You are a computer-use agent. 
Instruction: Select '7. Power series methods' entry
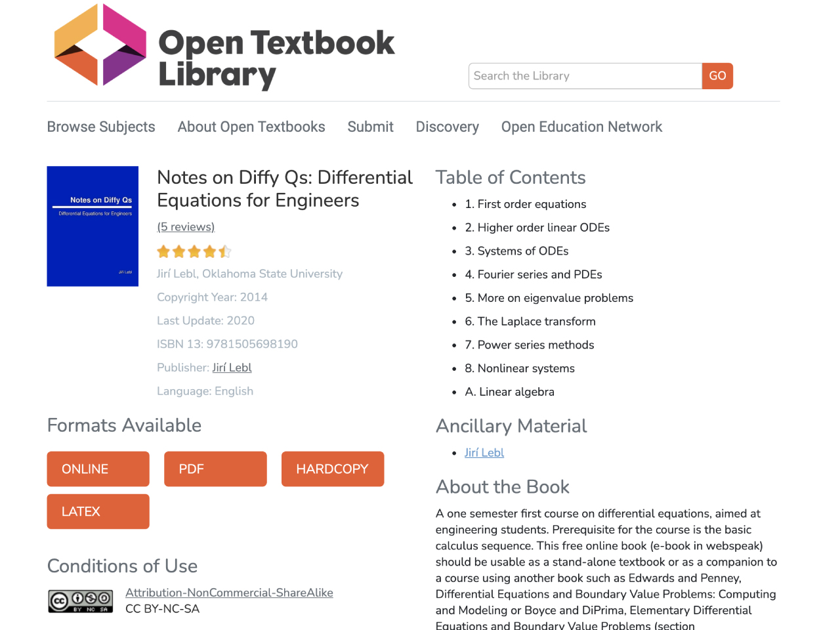point(530,345)
